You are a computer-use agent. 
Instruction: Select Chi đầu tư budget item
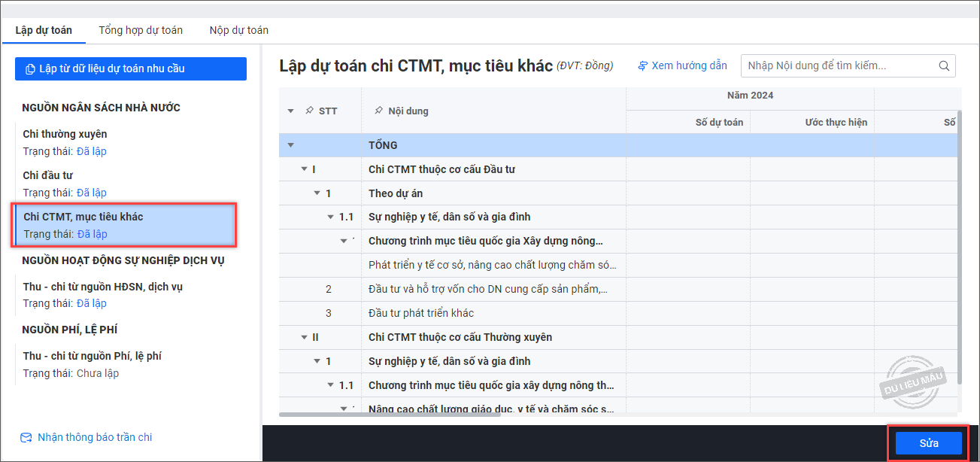click(x=48, y=175)
